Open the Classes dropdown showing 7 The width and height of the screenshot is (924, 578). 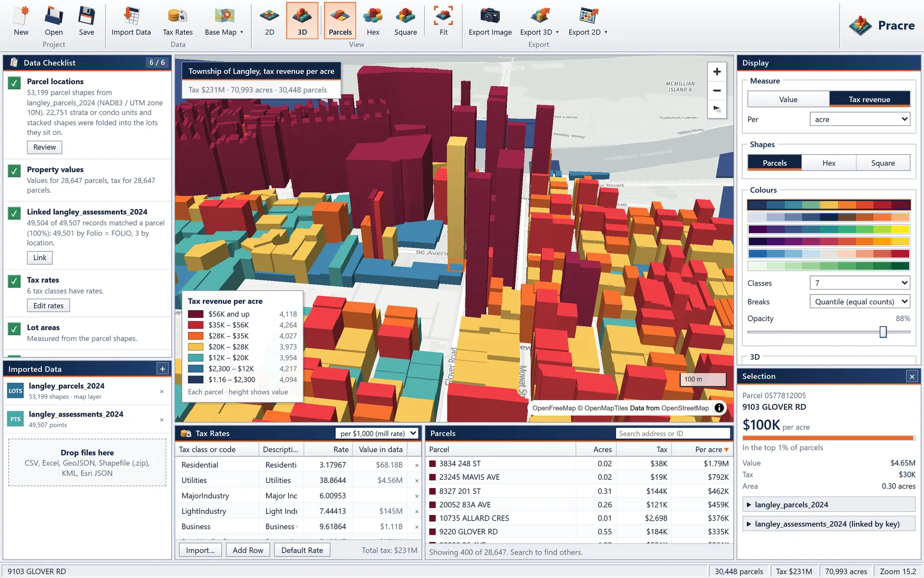pos(860,283)
